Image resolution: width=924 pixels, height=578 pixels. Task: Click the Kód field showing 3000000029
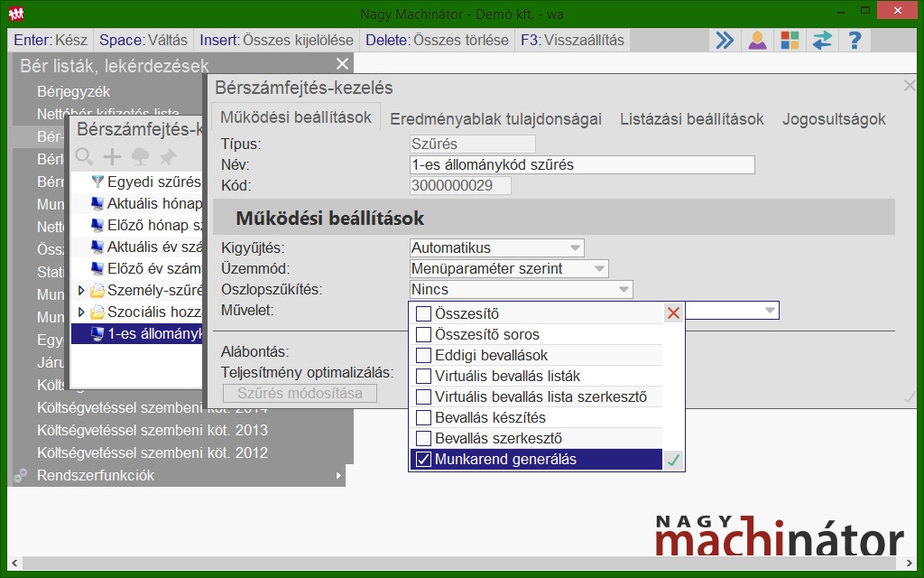coord(460,186)
